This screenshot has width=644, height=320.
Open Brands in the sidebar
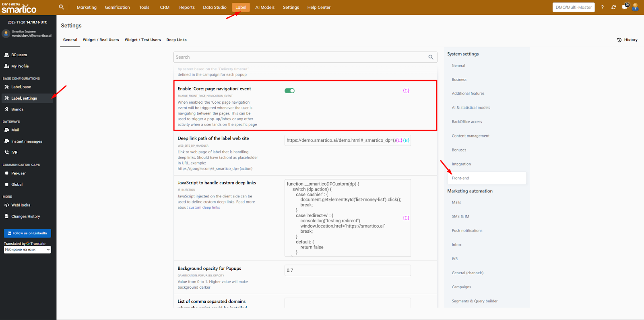[17, 109]
